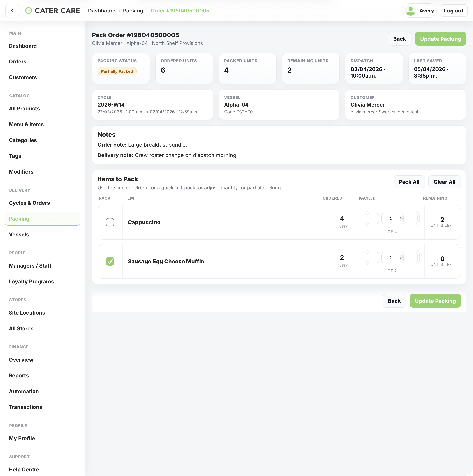This screenshot has height=476, width=473.
Task: Open finance Overview in sidebar
Action: coord(21,360)
